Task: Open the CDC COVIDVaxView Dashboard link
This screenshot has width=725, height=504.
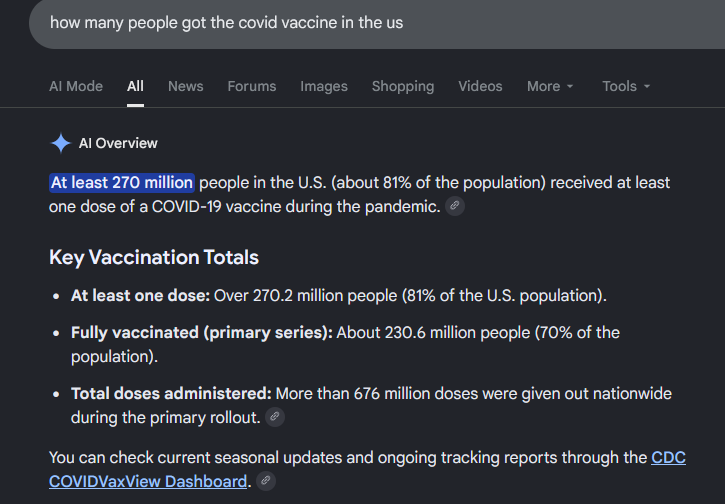Action: 368,469
